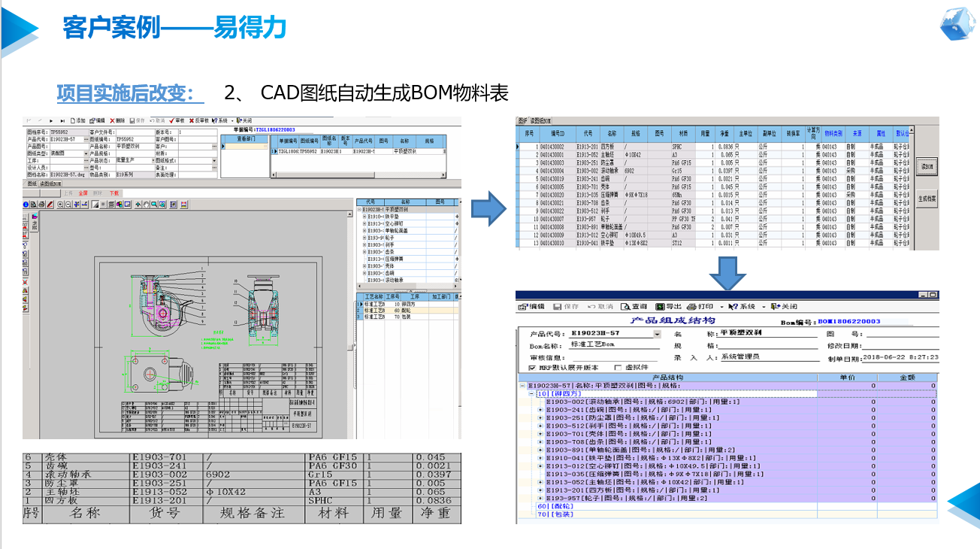Select the pan hand tool in CAD toolbar

pos(146,205)
